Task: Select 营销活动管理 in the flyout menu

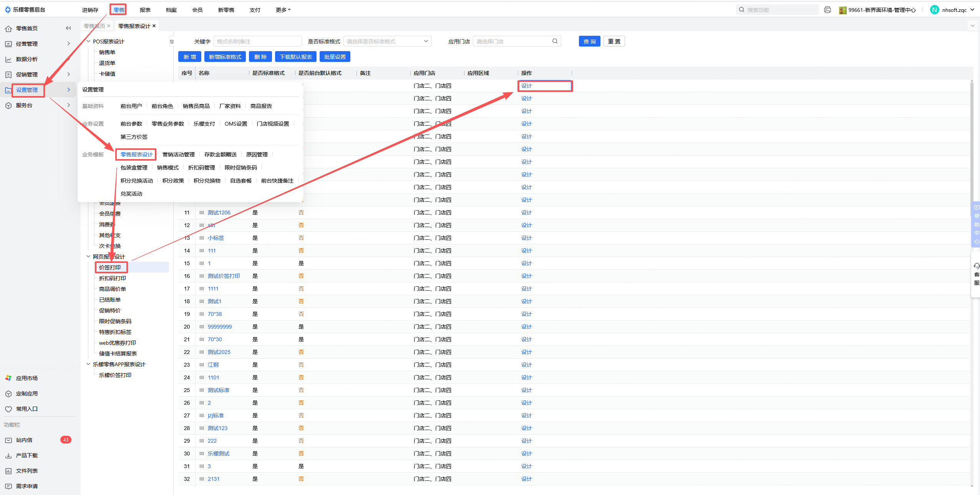Action: pyautogui.click(x=178, y=154)
